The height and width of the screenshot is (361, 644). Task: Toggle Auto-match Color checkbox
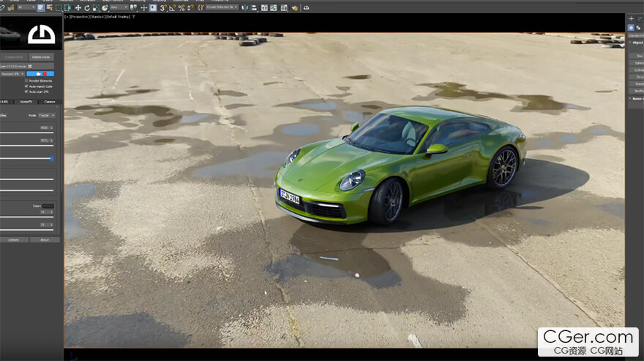coord(26,86)
